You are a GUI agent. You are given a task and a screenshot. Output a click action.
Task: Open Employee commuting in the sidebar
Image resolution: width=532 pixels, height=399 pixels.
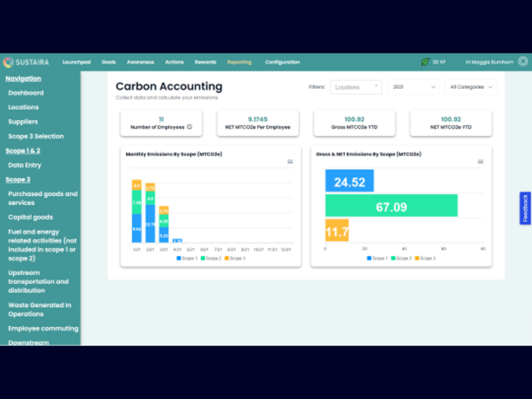(x=43, y=329)
